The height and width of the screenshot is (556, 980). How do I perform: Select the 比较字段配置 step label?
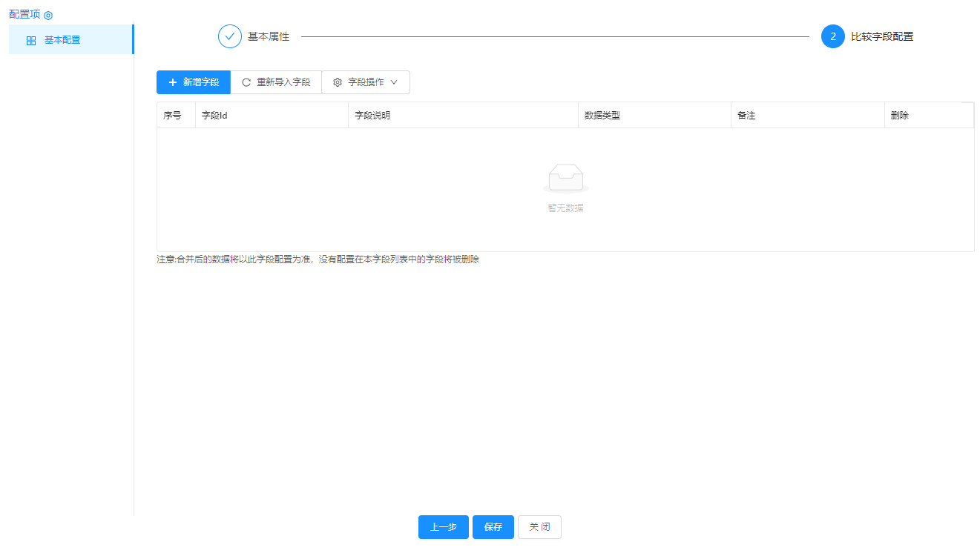(882, 36)
